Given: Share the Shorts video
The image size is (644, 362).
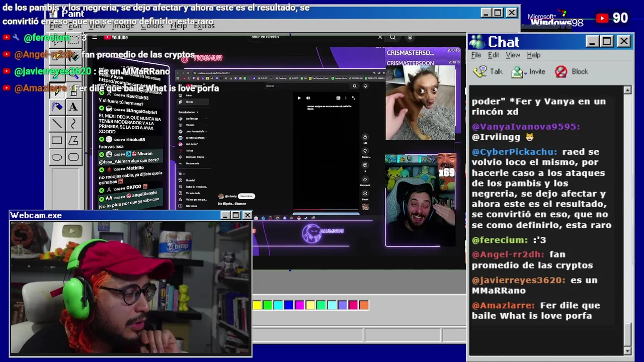Looking at the screenshot, I should (x=365, y=179).
